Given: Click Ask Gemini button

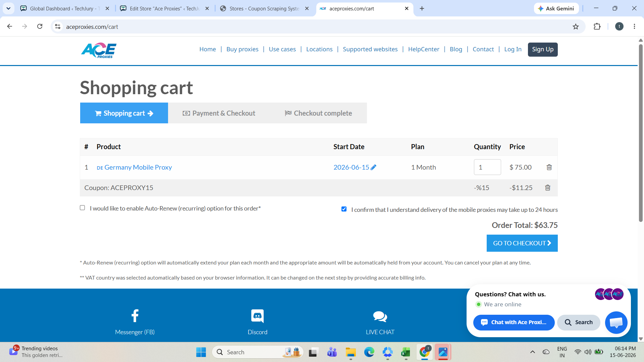Looking at the screenshot, I should tap(556, 8).
